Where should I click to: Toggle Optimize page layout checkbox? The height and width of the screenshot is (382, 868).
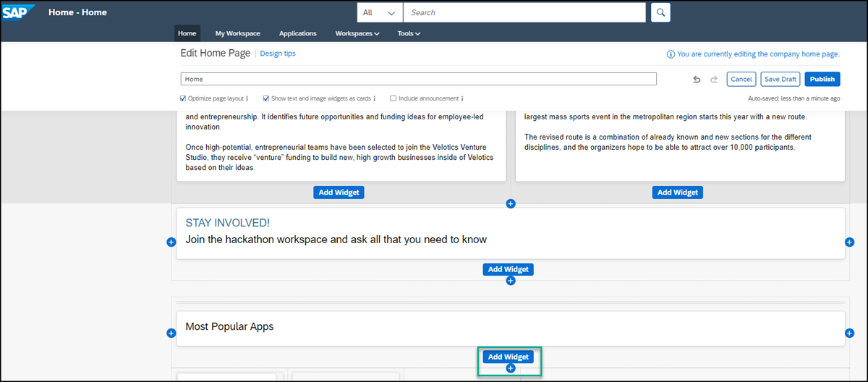pyautogui.click(x=183, y=98)
